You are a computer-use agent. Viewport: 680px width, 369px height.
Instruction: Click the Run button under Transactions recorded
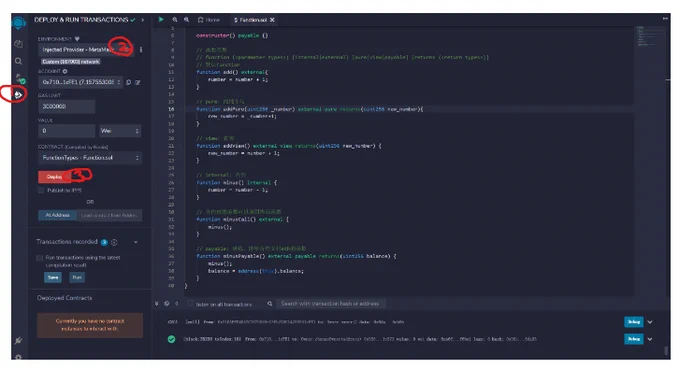click(77, 277)
